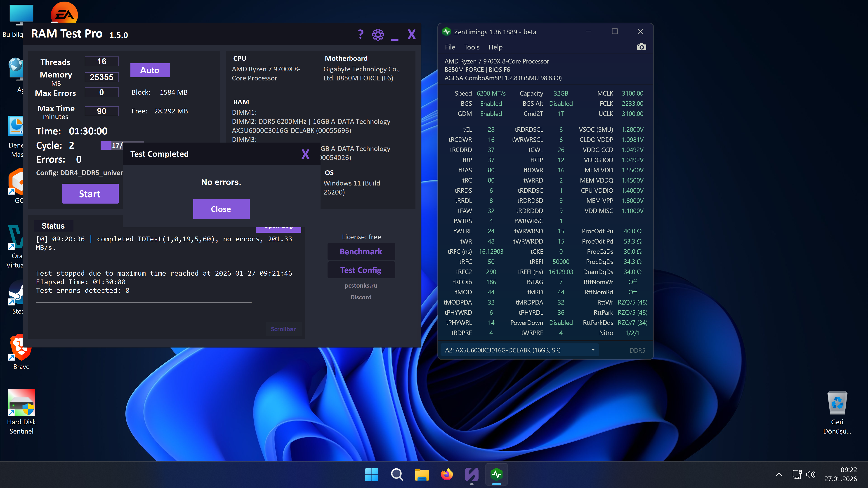Click the Nitro 1/2/1 value
Viewport: 868px width, 488px height.
coord(632,333)
